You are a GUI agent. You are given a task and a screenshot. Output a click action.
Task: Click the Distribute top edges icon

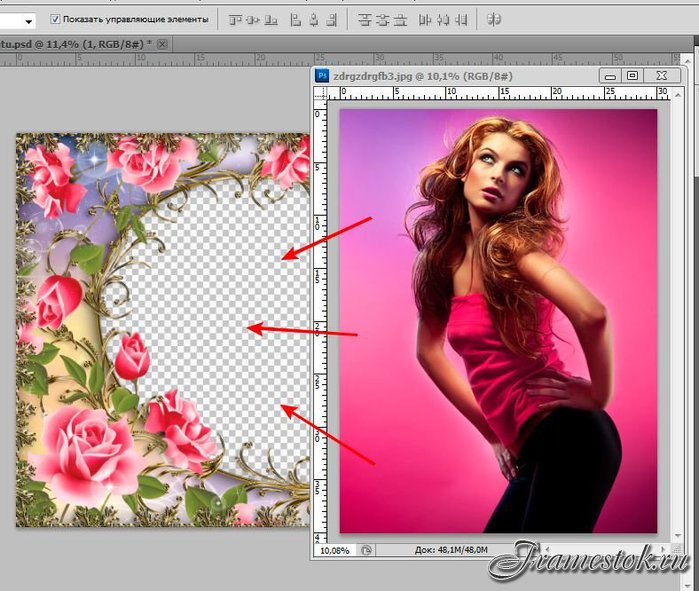tap(365, 19)
